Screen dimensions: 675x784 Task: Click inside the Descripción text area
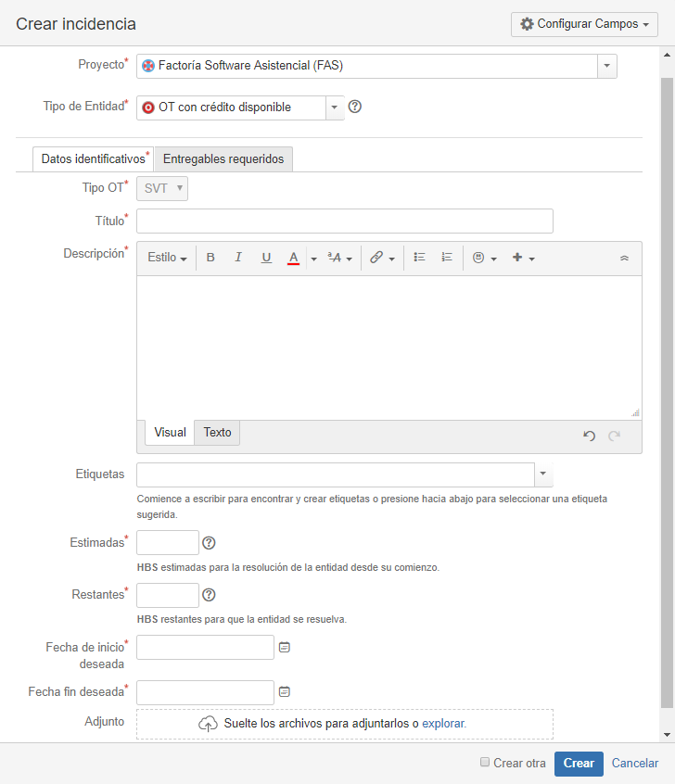(x=389, y=348)
